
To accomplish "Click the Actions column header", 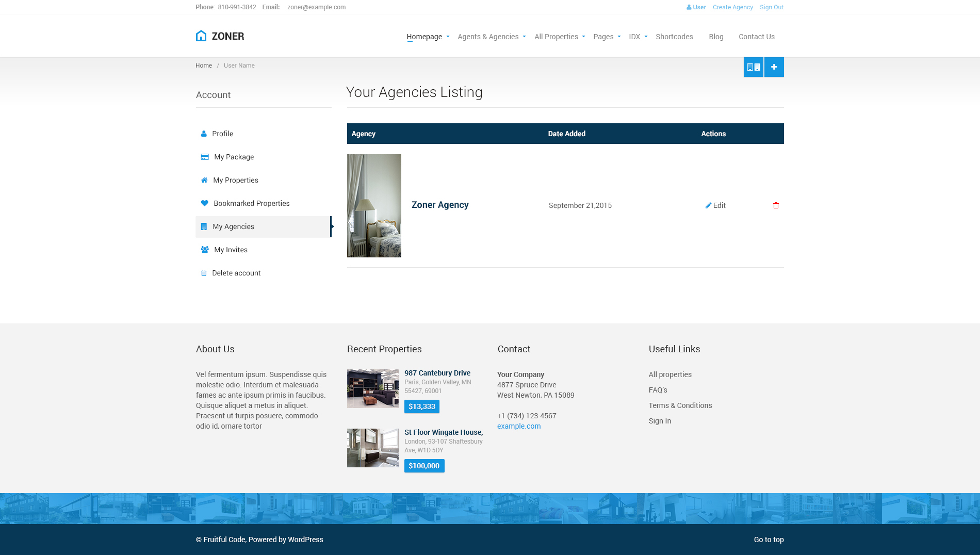I will (x=713, y=134).
